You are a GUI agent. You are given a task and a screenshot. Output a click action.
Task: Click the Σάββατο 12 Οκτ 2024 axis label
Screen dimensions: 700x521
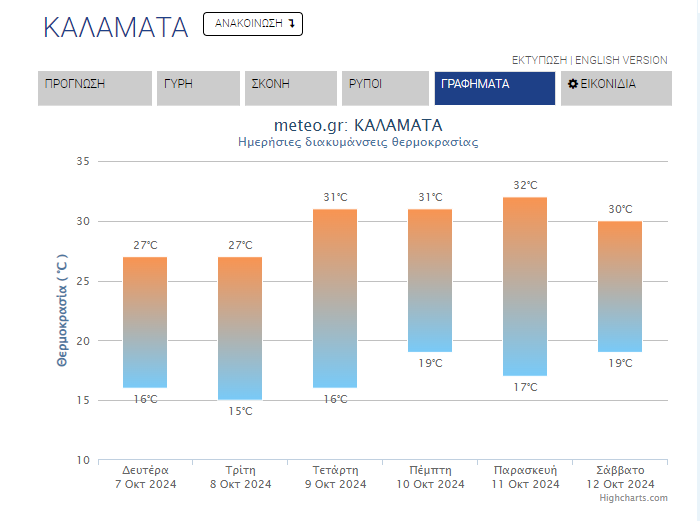pos(621,477)
